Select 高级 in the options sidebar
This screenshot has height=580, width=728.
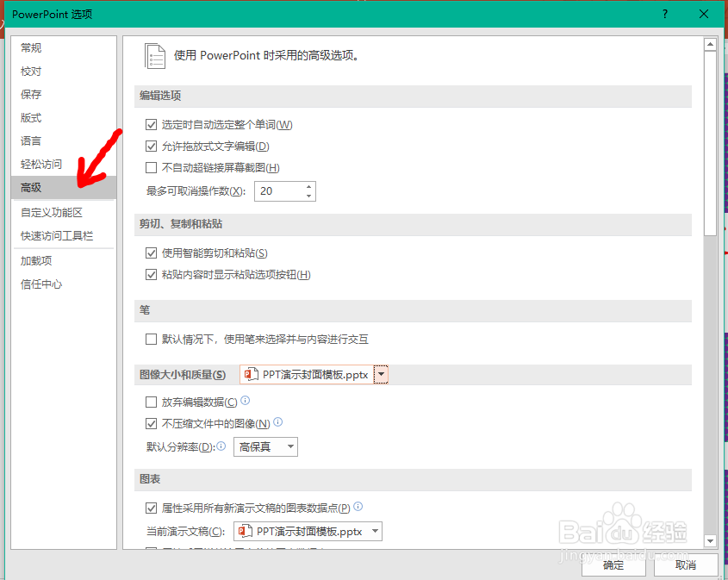click(x=64, y=188)
